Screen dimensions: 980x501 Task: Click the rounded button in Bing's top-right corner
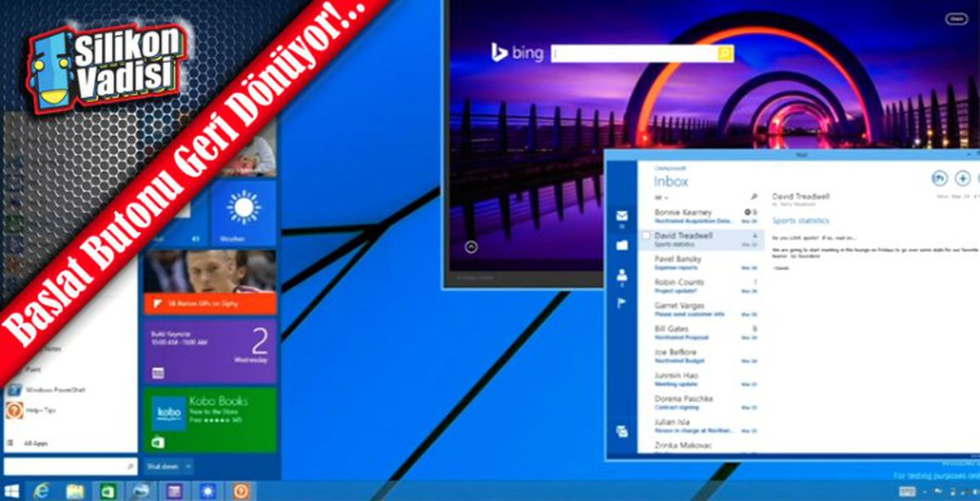(x=955, y=19)
